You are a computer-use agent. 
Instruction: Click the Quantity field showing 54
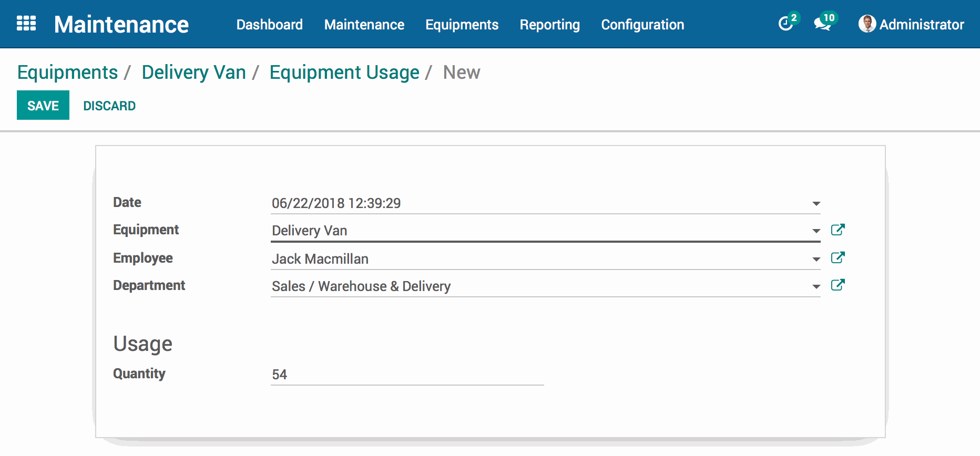[407, 375]
